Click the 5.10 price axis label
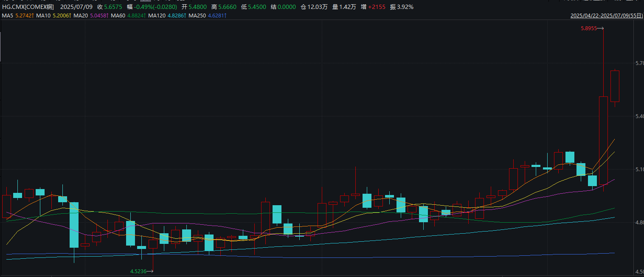Viewport: 644px width, 277px height. tap(639, 170)
